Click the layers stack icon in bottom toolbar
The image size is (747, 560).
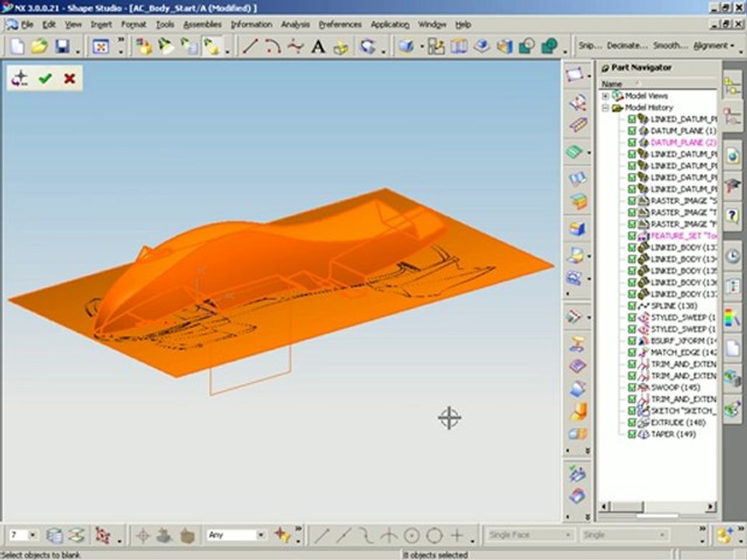pos(54,536)
